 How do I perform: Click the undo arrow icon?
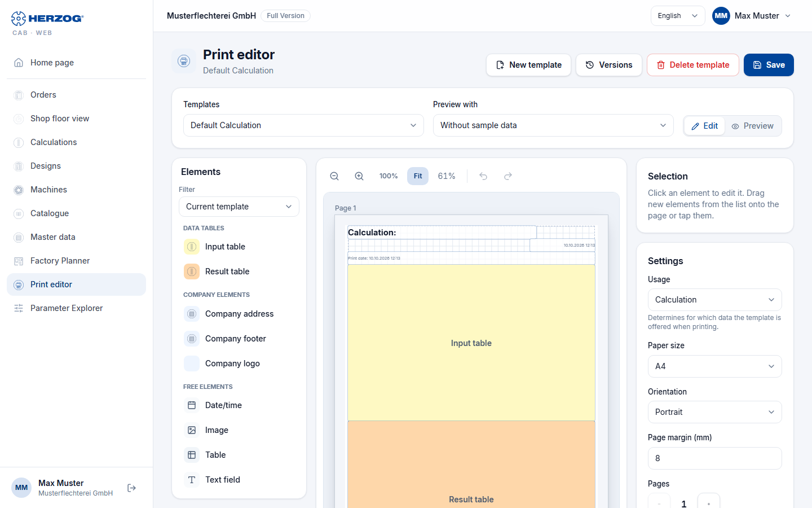point(483,176)
